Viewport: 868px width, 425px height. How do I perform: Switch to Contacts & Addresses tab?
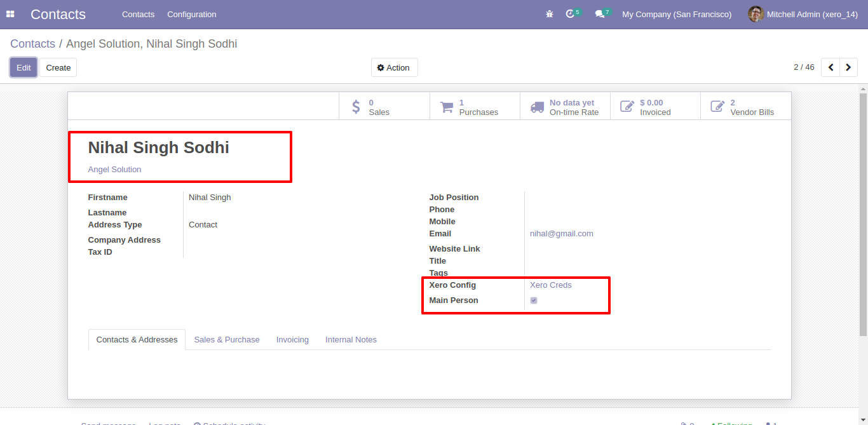[137, 340]
